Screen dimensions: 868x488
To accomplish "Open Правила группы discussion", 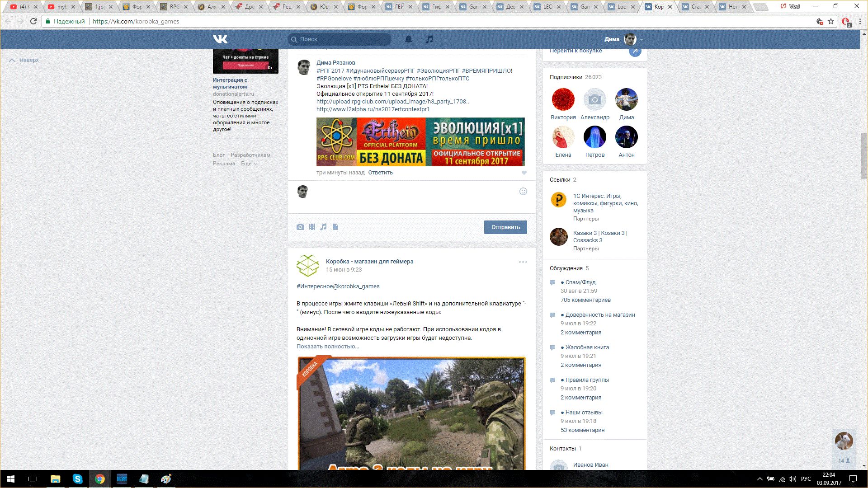I will (587, 380).
